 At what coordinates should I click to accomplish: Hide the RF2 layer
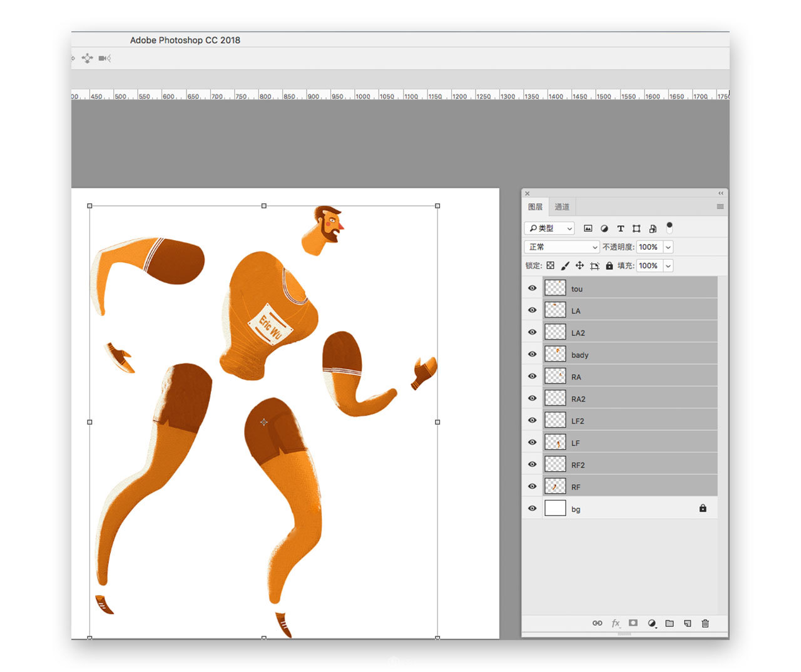(533, 464)
